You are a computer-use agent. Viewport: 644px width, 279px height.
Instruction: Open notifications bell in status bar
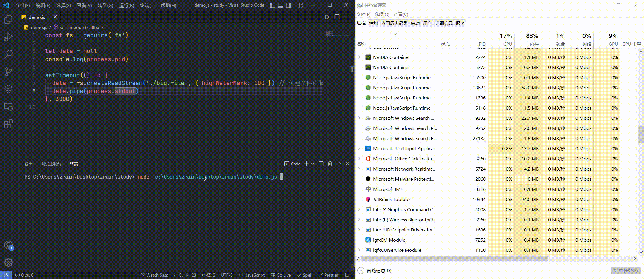347,275
